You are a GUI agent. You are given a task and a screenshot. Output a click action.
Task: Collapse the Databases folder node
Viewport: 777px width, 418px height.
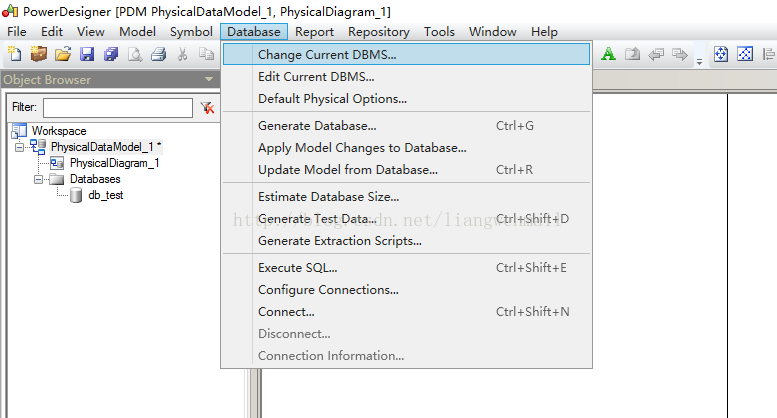pyautogui.click(x=38, y=179)
